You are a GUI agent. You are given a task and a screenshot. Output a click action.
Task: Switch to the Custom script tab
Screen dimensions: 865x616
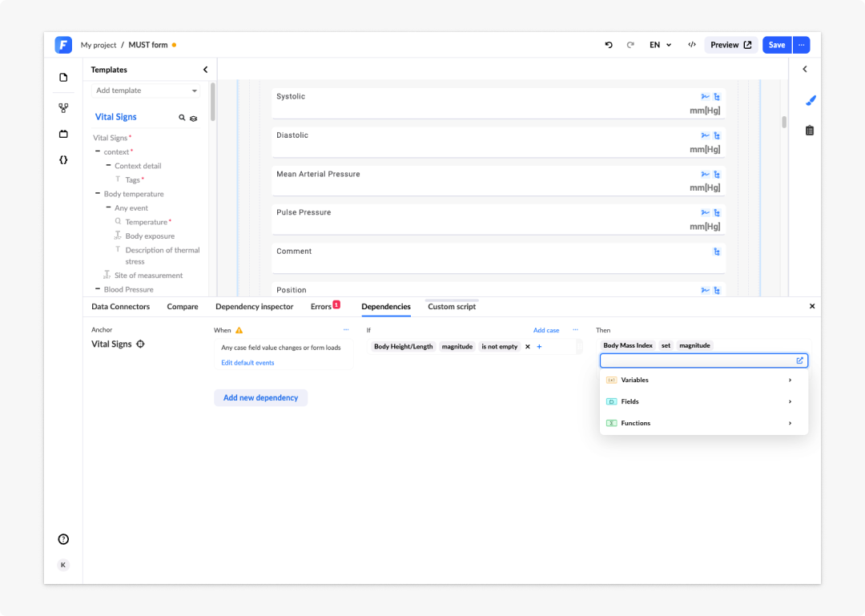coord(452,306)
